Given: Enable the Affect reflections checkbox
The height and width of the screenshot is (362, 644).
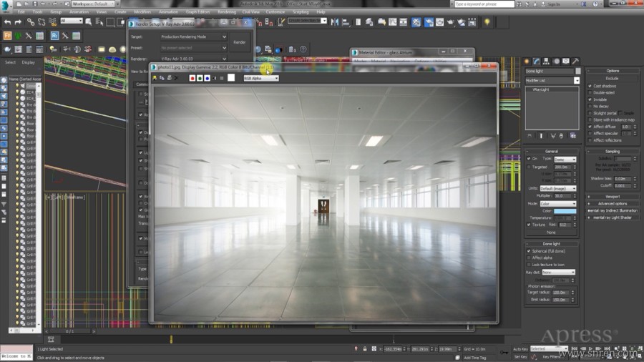Looking at the screenshot, I should click(590, 140).
